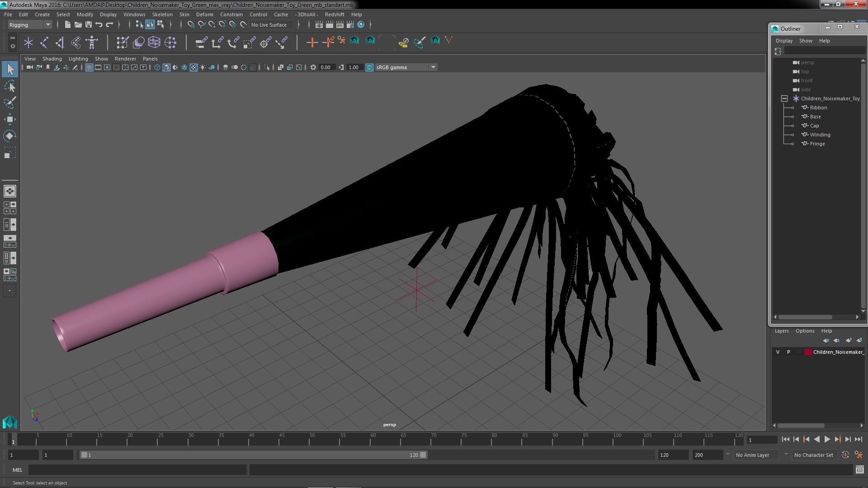Click the Save Scene disk icon
Viewport: 868px width, 488px height.
[x=89, y=24]
